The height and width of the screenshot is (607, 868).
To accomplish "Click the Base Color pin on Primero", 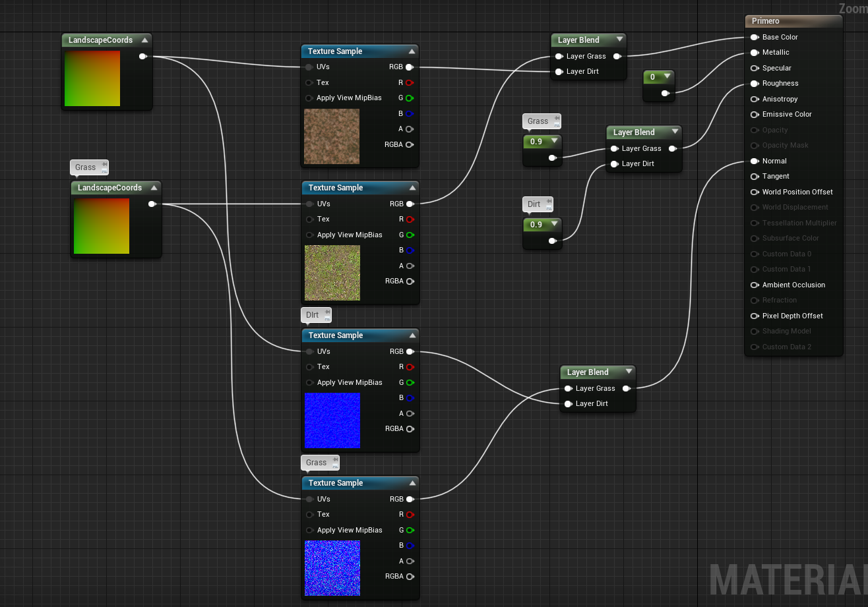I will [x=755, y=37].
